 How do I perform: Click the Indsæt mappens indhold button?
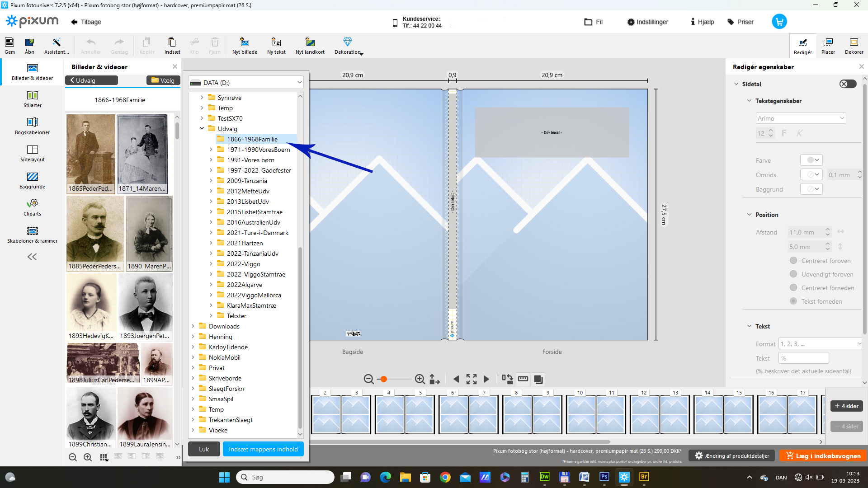click(263, 449)
